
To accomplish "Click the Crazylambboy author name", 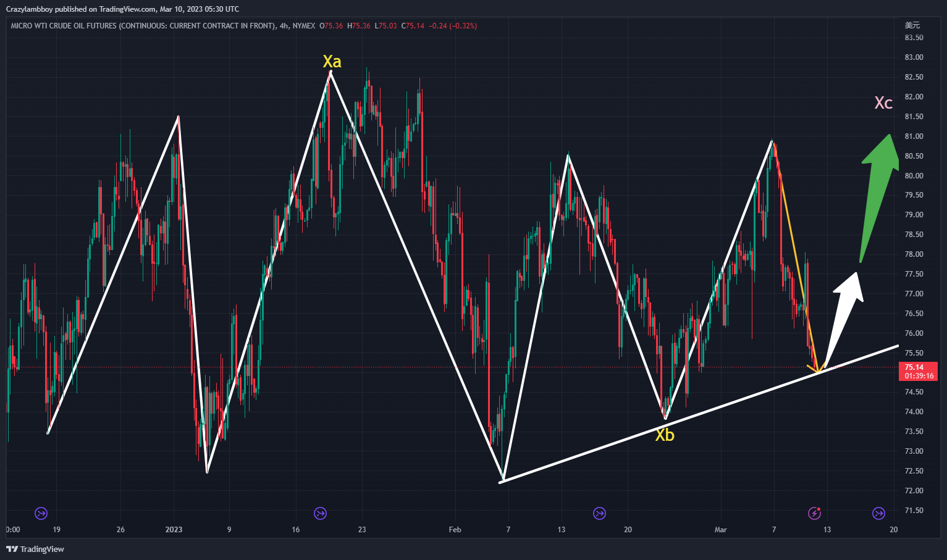I will point(30,9).
